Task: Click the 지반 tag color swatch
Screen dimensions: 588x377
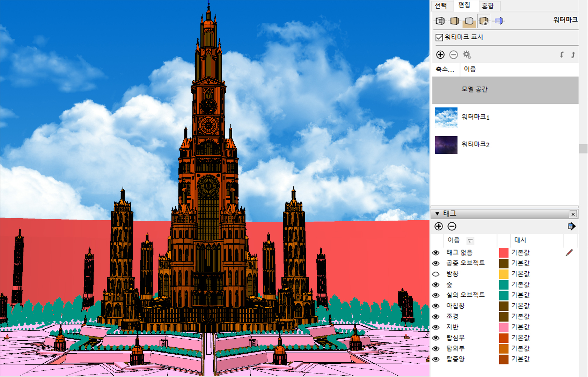Action: click(504, 327)
